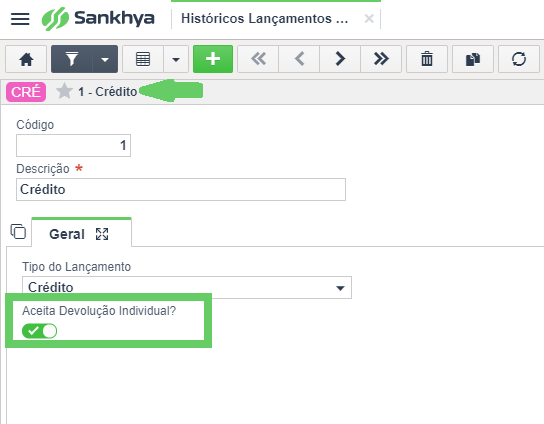Image resolution: width=544 pixels, height=424 pixels.
Task: Go to home screen via house icon
Action: point(26,59)
